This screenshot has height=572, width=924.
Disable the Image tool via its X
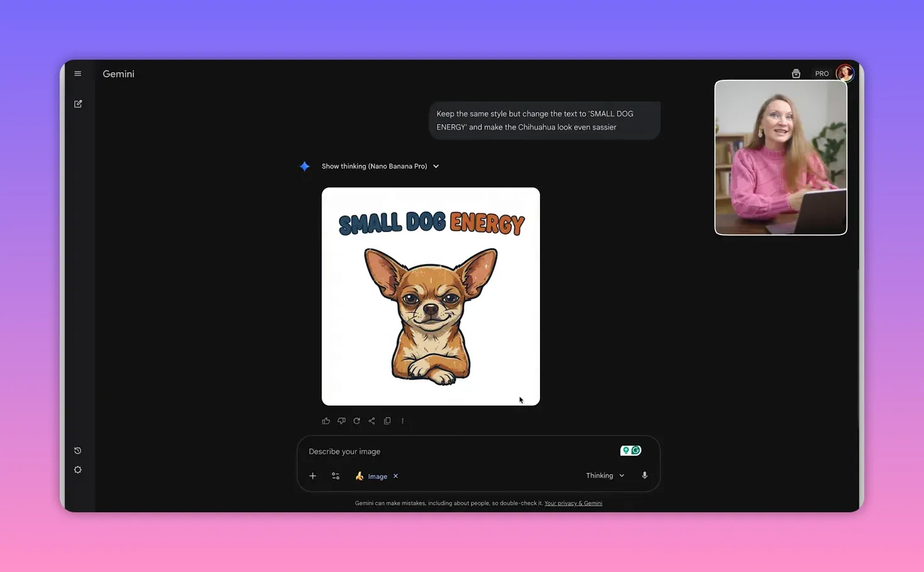pyautogui.click(x=395, y=476)
